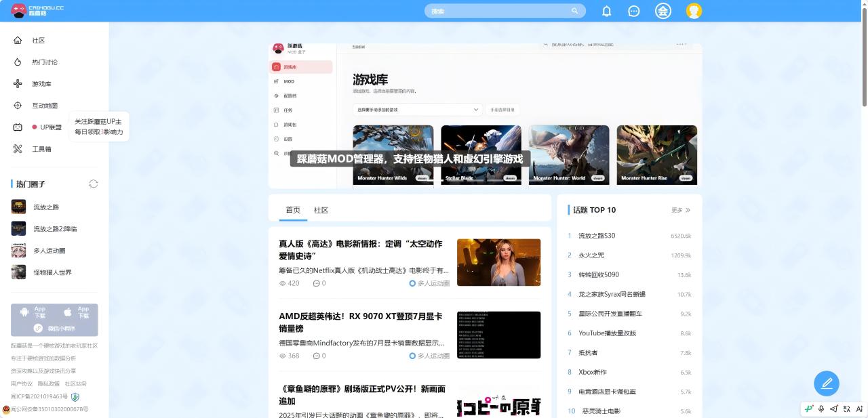Open 工具箱 in the sidebar
868x418 pixels.
point(41,149)
